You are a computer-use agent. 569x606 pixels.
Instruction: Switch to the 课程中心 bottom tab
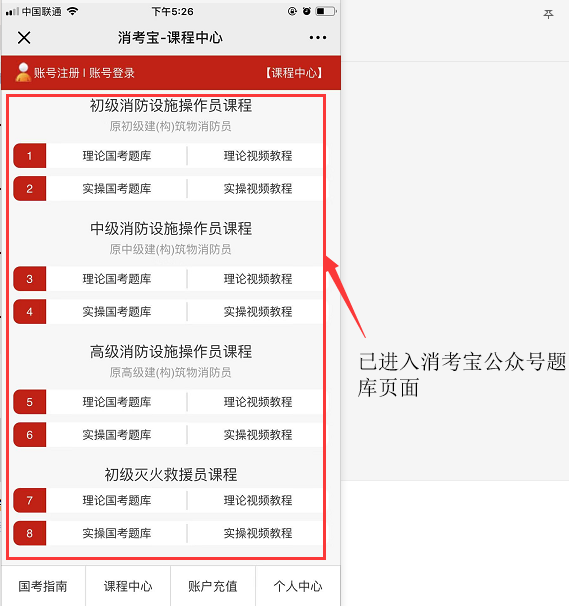pyautogui.click(x=128, y=586)
